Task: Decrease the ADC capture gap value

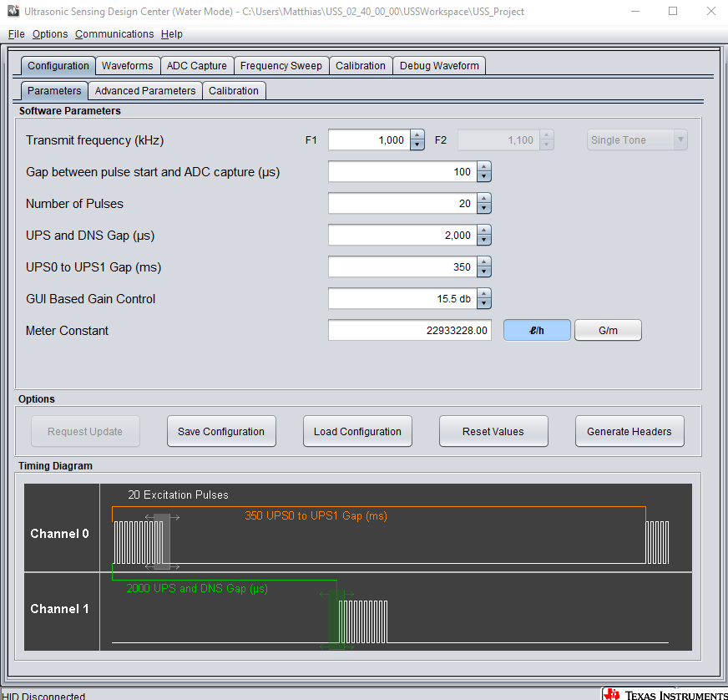Action: [483, 176]
